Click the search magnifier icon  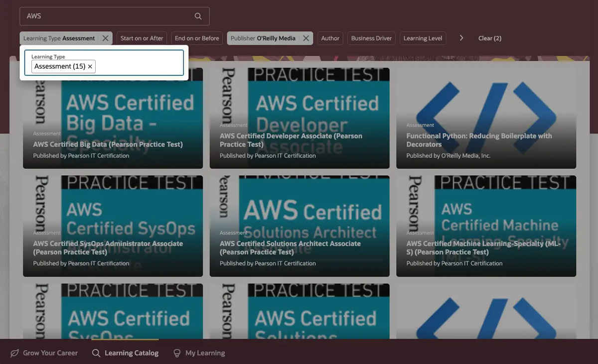pyautogui.click(x=198, y=16)
